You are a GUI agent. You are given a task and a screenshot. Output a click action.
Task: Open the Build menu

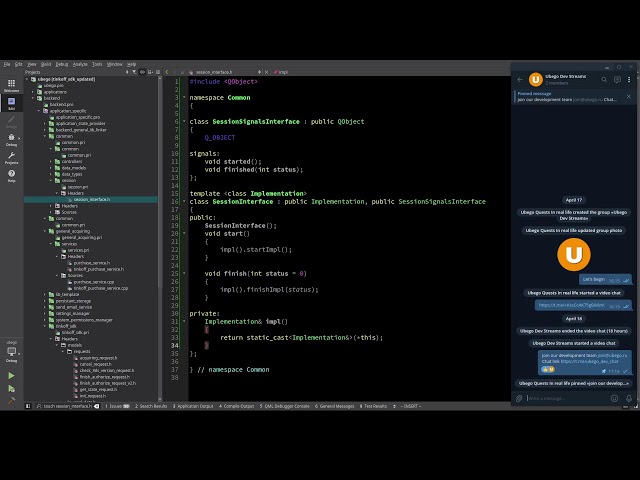coord(46,64)
